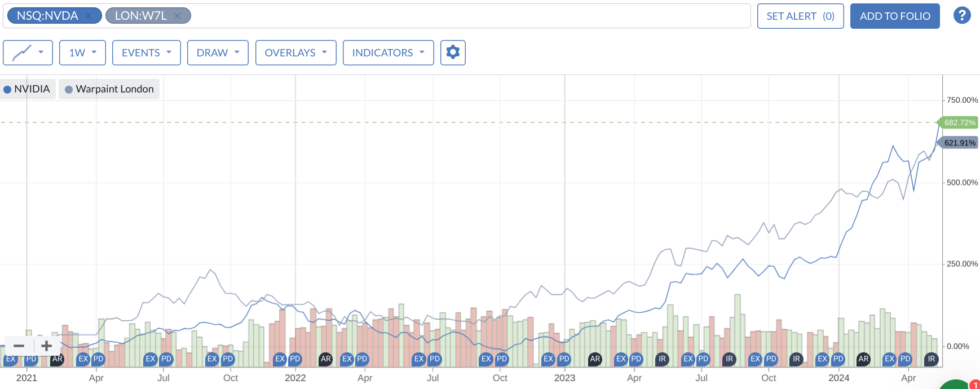Image resolution: width=980 pixels, height=389 pixels.
Task: Open EX marker just before Jul 2021
Action: coord(150,359)
